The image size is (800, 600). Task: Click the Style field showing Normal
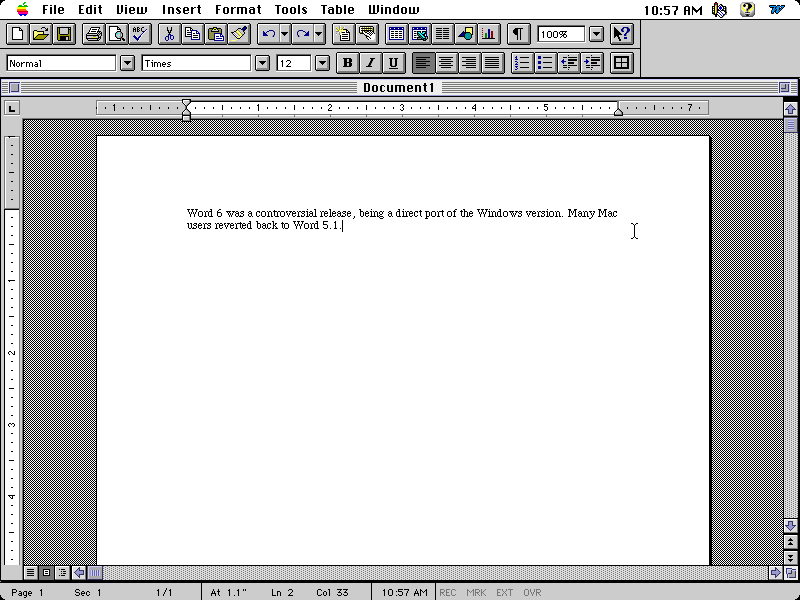(61, 63)
